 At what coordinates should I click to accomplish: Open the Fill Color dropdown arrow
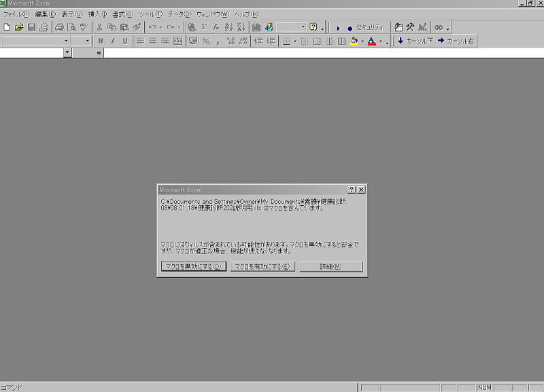[362, 41]
